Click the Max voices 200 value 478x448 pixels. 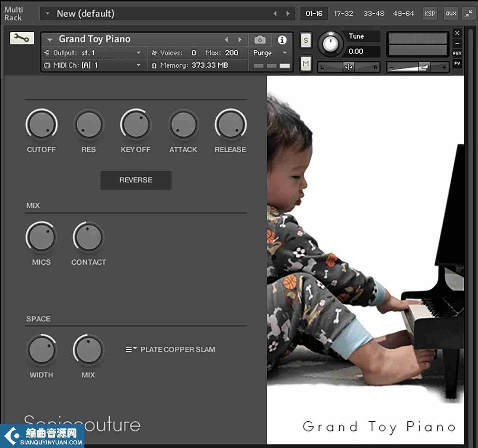(x=231, y=53)
